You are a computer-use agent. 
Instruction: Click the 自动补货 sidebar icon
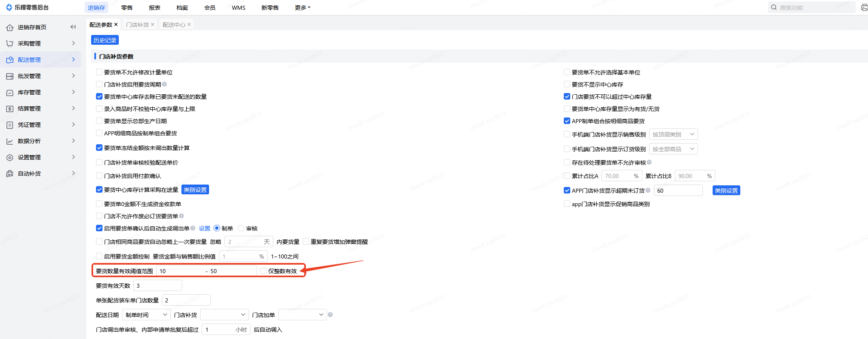(10, 174)
